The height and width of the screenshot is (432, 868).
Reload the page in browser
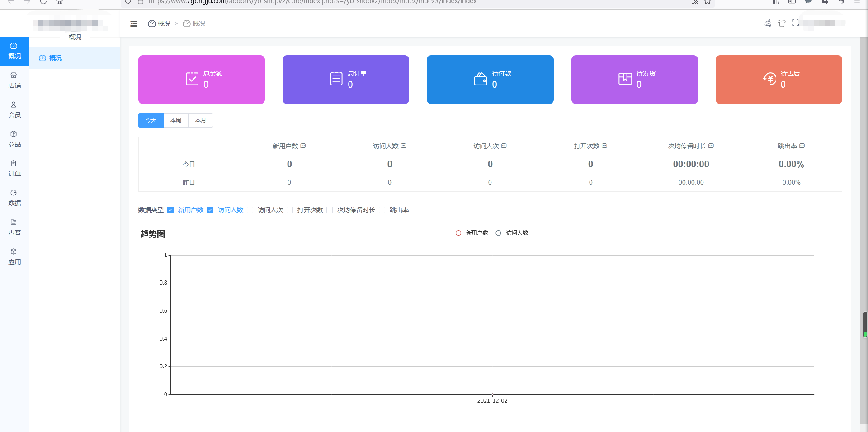[43, 2]
